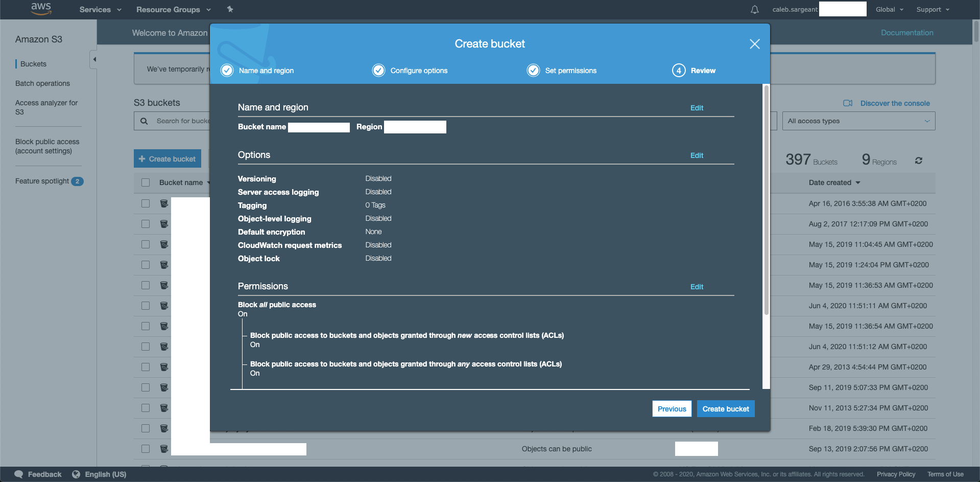Open the Documentation link
The width and height of the screenshot is (980, 482).
coord(907,33)
